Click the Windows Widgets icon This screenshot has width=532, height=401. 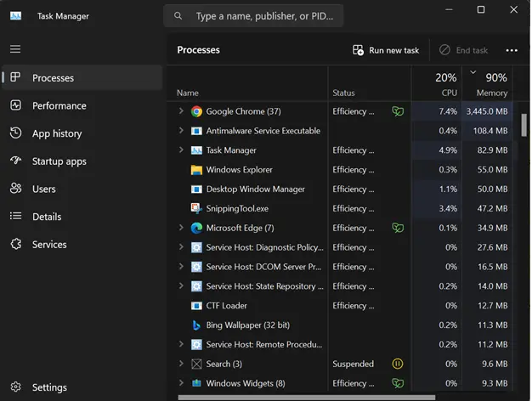(196, 383)
